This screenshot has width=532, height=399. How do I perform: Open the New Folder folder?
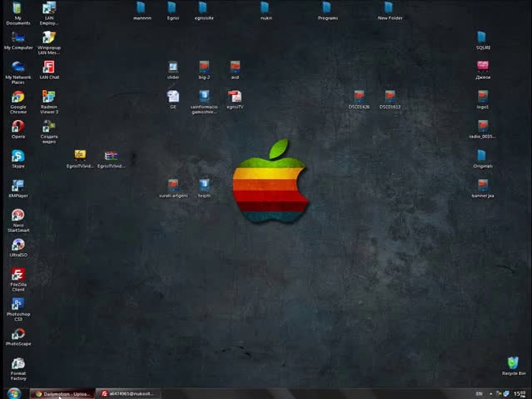(390, 11)
